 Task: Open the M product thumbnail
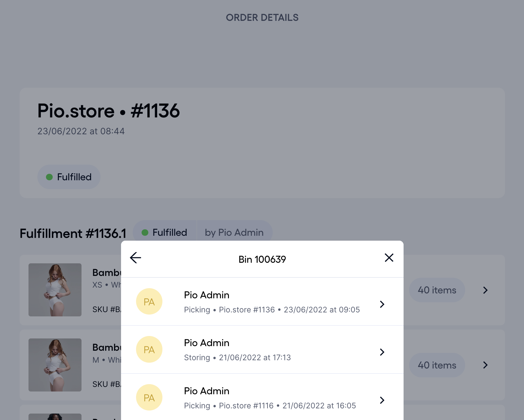click(55, 365)
